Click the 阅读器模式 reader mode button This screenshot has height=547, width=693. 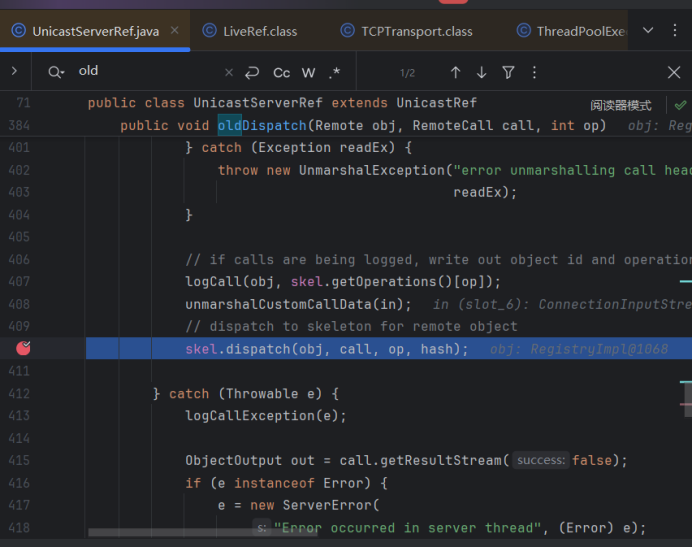(x=620, y=105)
